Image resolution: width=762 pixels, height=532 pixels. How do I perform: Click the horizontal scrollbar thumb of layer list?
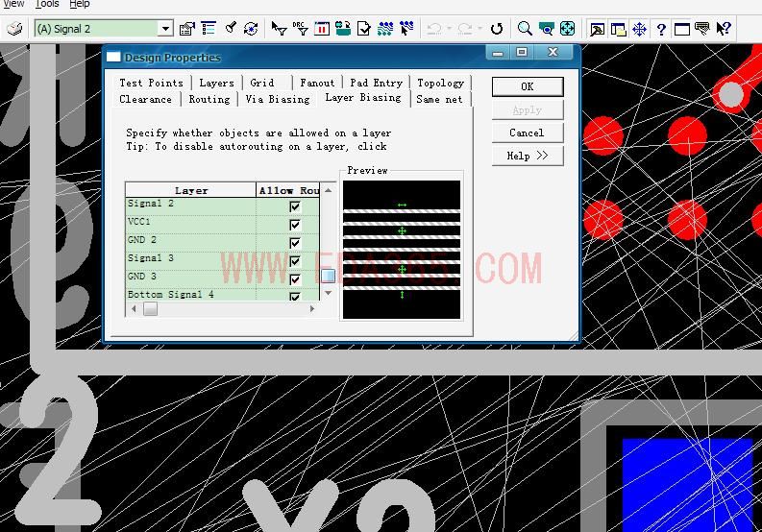point(150,308)
